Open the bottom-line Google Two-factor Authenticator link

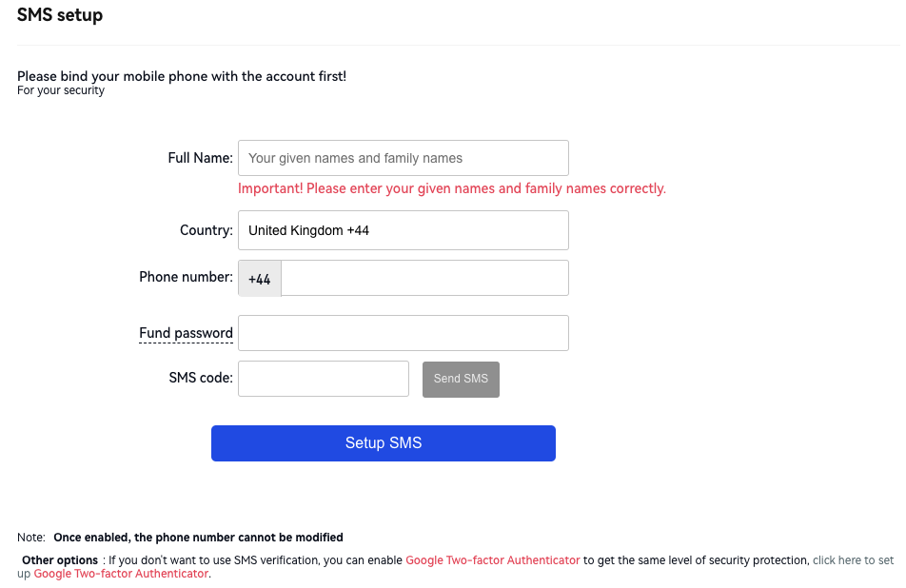coord(121,574)
